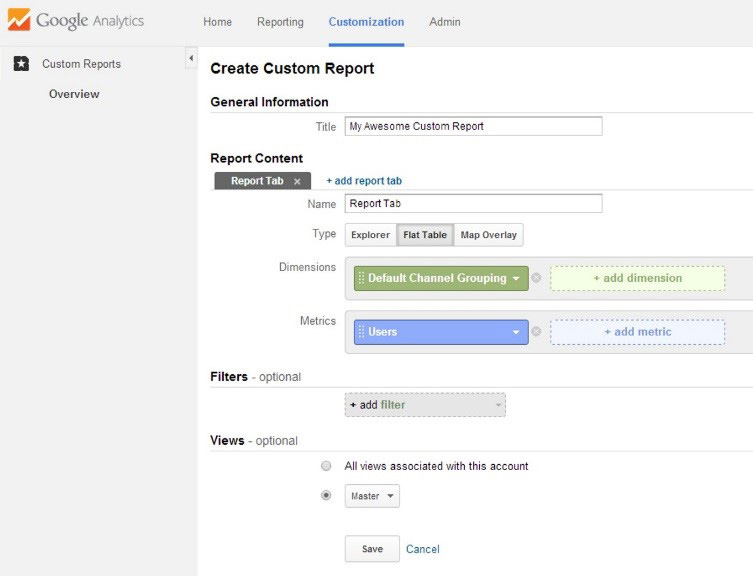
Task: Click the report Title input field
Action: pyautogui.click(x=474, y=126)
